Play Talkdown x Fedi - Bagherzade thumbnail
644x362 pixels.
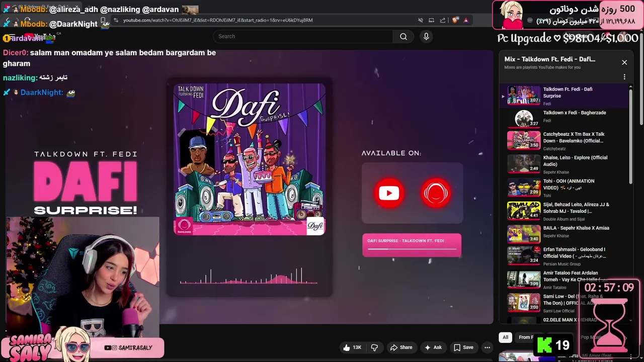[x=523, y=118]
